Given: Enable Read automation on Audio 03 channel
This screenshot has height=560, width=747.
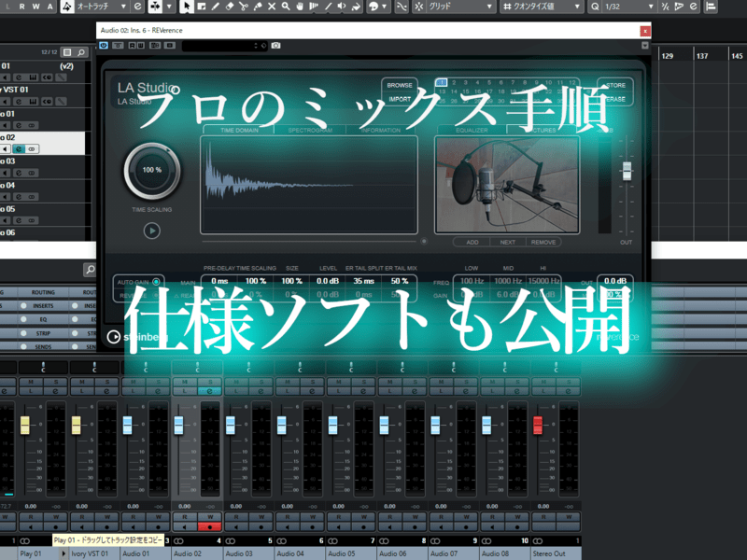Looking at the screenshot, I should click(236, 517).
